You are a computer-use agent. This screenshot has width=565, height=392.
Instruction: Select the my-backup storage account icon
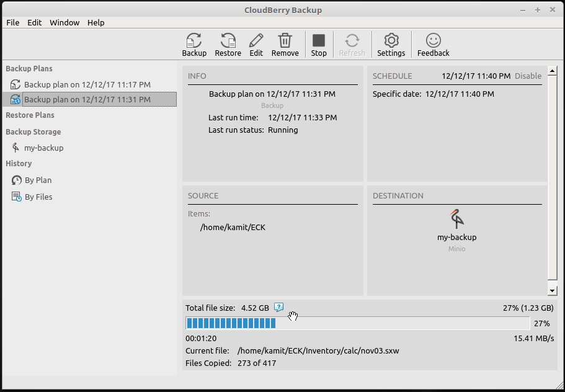tap(16, 148)
